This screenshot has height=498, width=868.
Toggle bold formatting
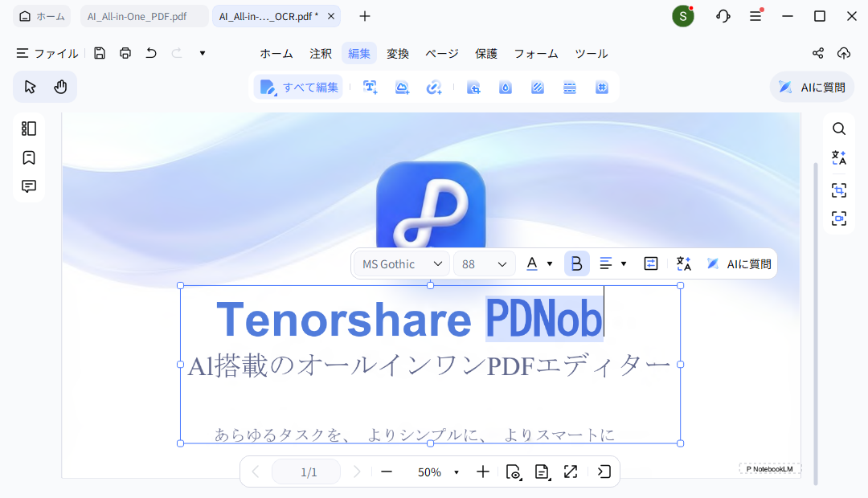pos(576,264)
